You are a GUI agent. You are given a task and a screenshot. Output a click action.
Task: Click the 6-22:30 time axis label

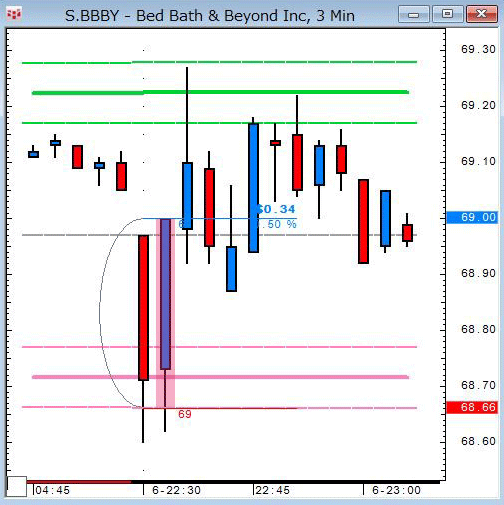click(x=176, y=490)
